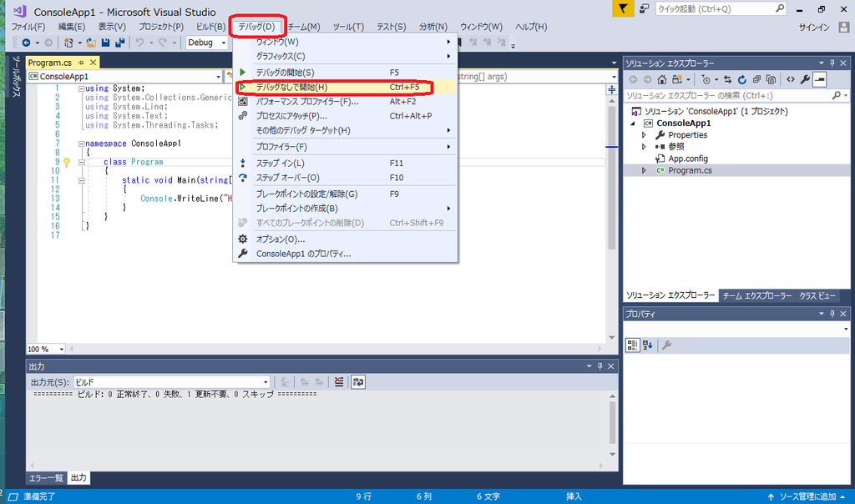The height and width of the screenshot is (504, 855).
Task: Toggle auto-hide pin on Properties panel
Action: coord(832,314)
